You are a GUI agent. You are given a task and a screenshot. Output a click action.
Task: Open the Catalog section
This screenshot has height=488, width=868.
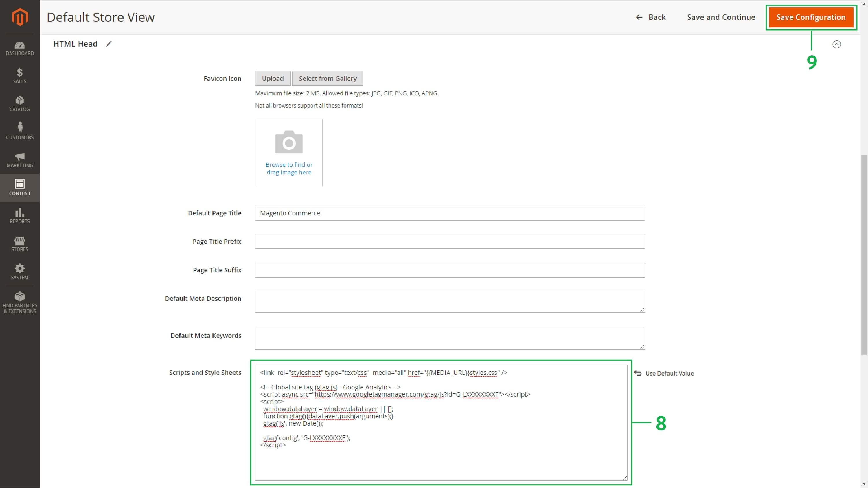point(20,103)
